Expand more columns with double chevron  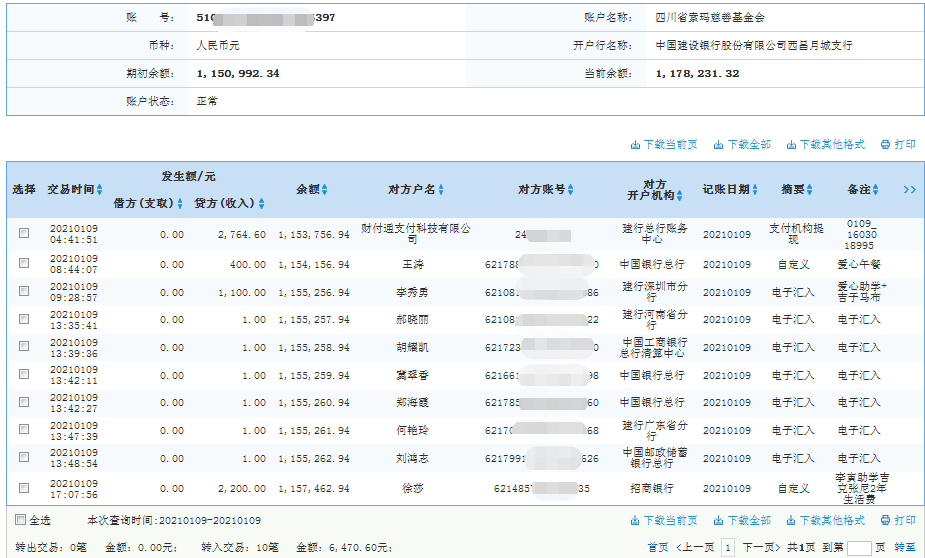point(910,189)
